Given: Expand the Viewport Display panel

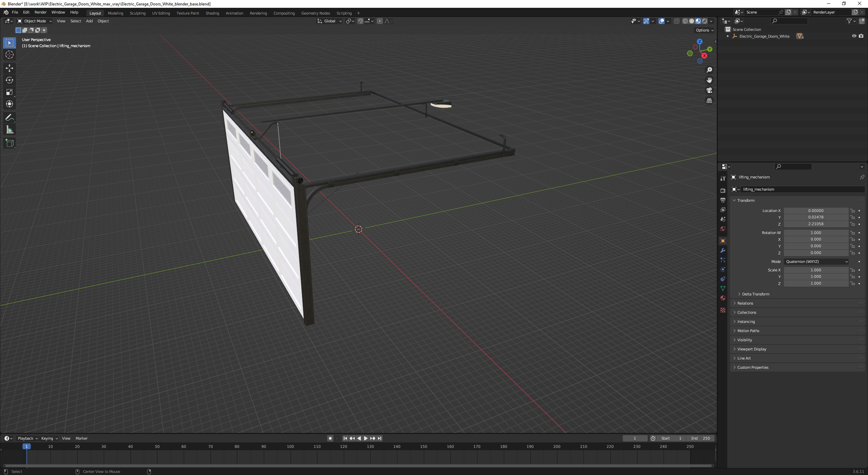Looking at the screenshot, I should [x=751, y=349].
